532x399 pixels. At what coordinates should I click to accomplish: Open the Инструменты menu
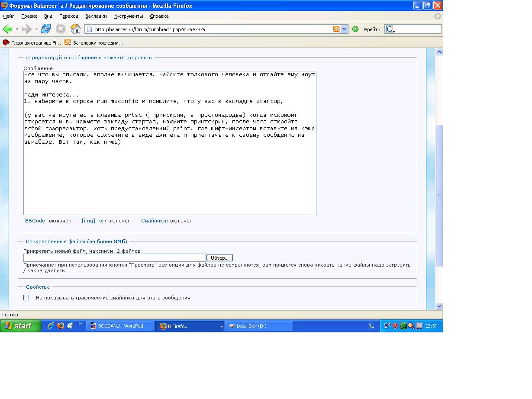(128, 16)
